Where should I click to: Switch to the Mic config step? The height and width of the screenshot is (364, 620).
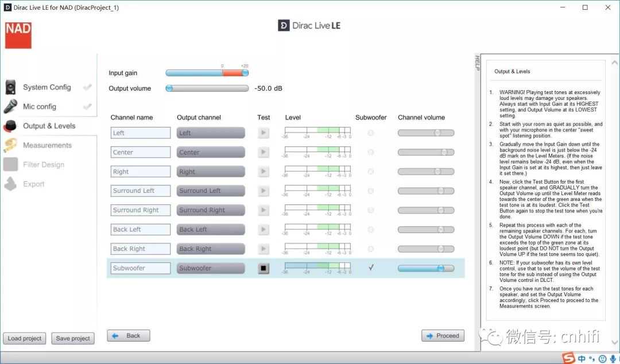pos(40,106)
